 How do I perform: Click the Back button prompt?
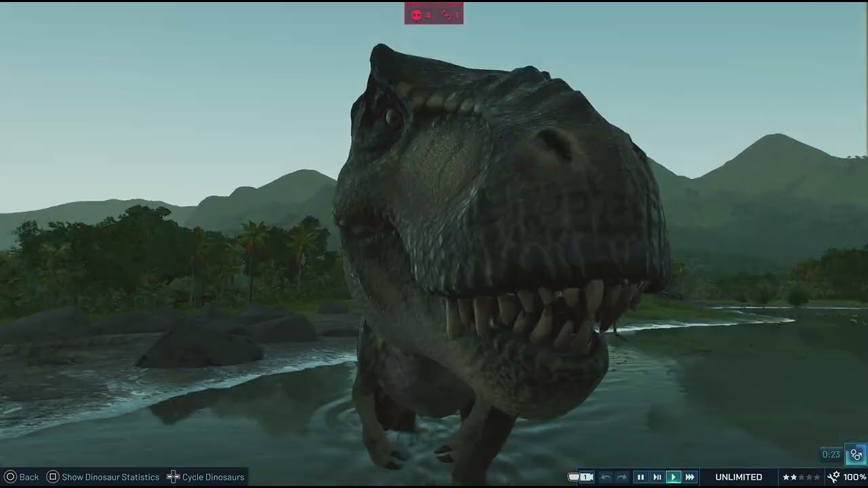[x=22, y=477]
